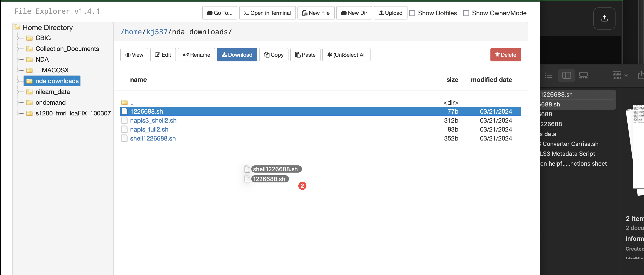This screenshot has width=644, height=275.
Task: Enable Show Owner/Mode checkbox
Action: [x=466, y=13]
